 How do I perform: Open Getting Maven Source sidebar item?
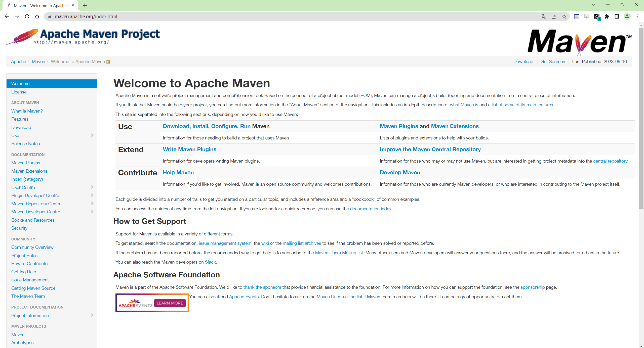pos(33,288)
